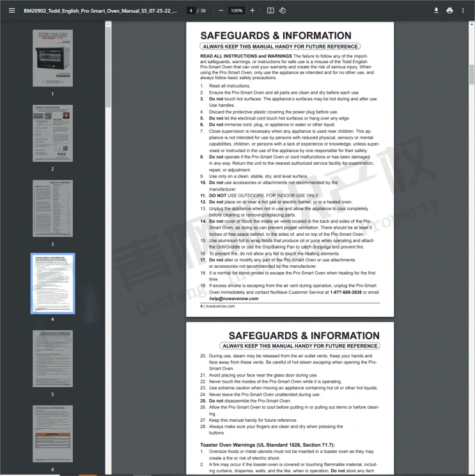This screenshot has width=475, height=476.
Task: Click the total page count 36
Action: click(x=203, y=11)
